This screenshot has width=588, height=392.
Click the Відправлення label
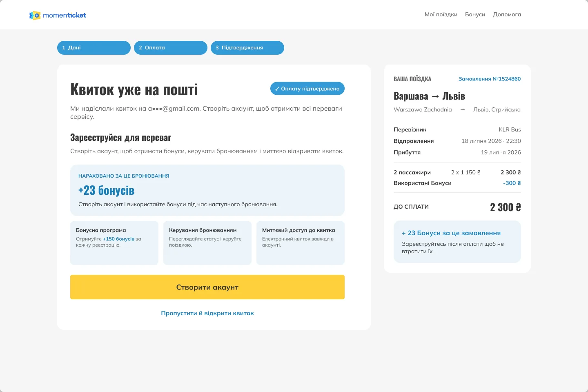pos(414,141)
